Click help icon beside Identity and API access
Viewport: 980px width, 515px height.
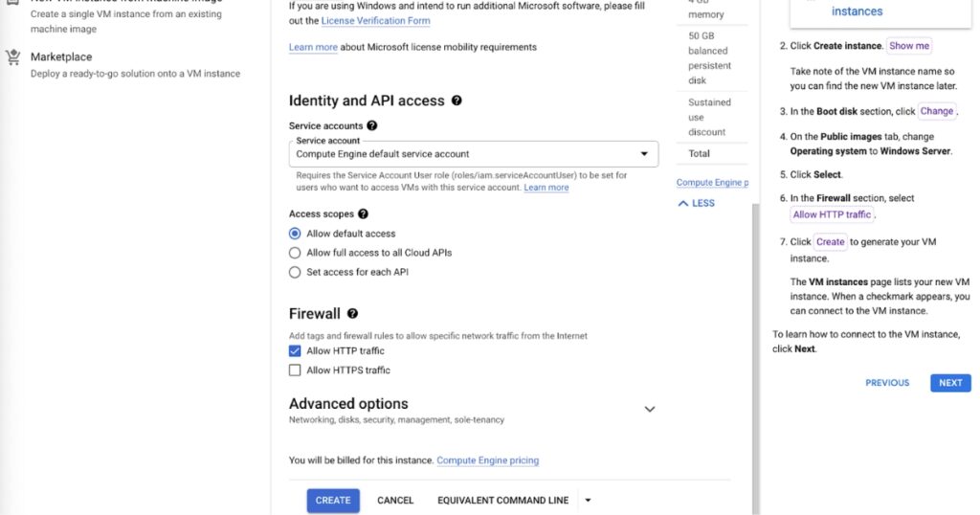(457, 101)
